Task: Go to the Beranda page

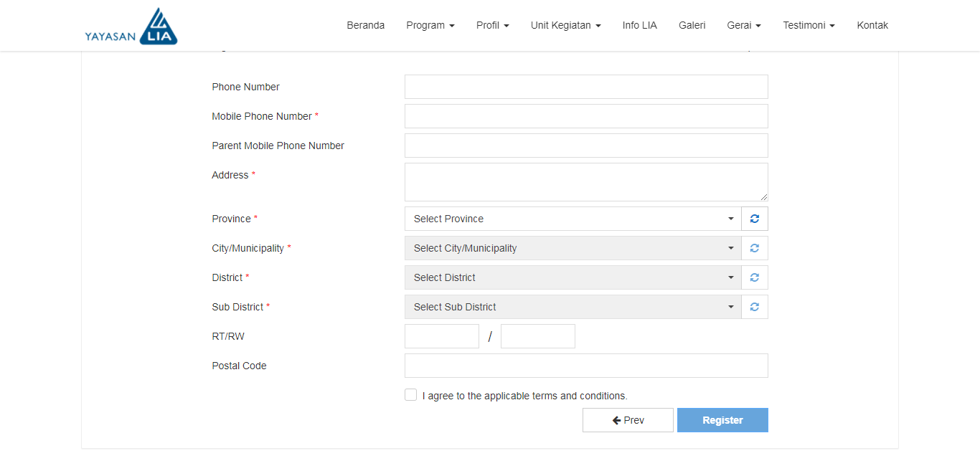Action: 365,25
